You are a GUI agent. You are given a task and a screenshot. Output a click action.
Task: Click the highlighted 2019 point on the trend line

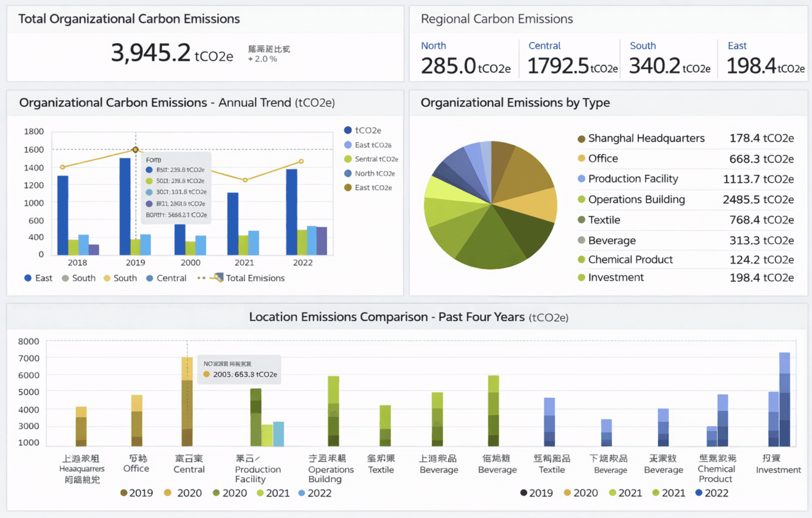coord(136,150)
